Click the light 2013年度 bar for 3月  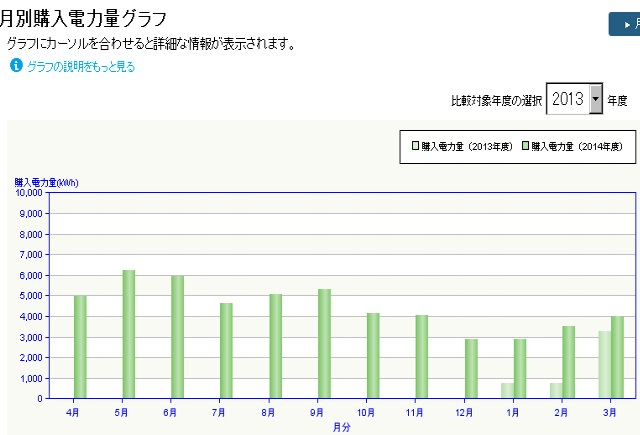click(x=605, y=364)
